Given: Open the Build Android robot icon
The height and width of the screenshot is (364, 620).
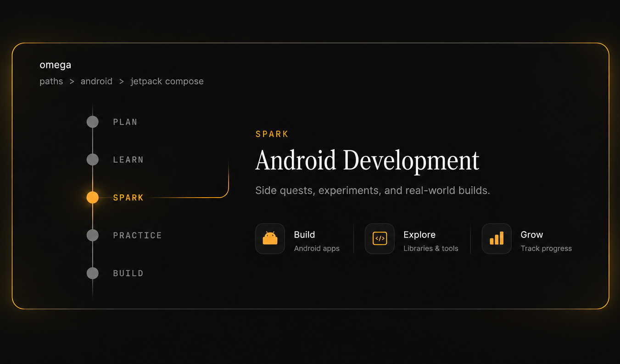Looking at the screenshot, I should click(x=270, y=238).
